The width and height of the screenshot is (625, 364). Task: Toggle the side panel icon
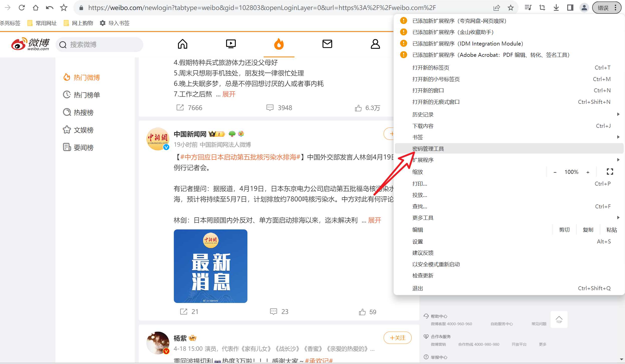click(570, 8)
